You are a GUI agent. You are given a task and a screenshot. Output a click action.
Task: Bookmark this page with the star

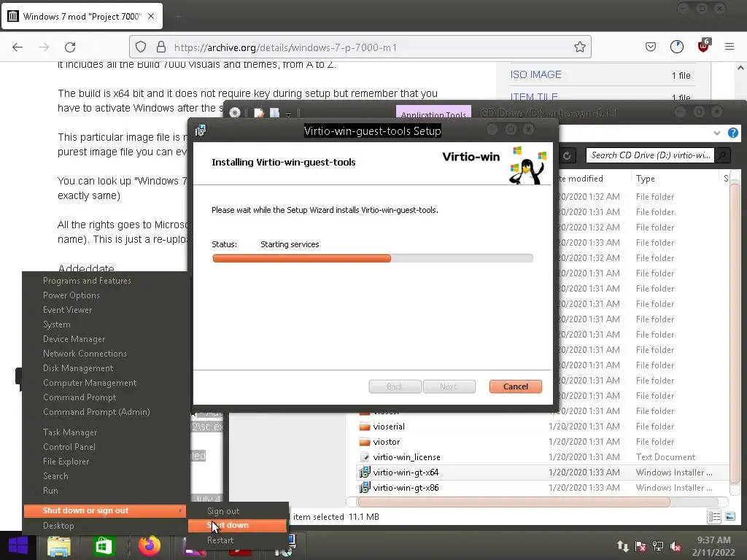[579, 47]
